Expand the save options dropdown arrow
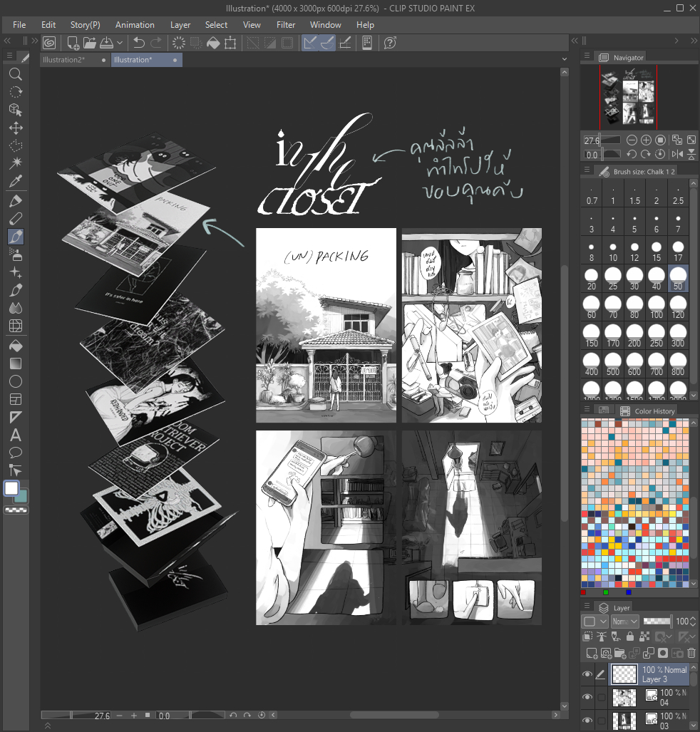This screenshot has height=732, width=700. (120, 43)
